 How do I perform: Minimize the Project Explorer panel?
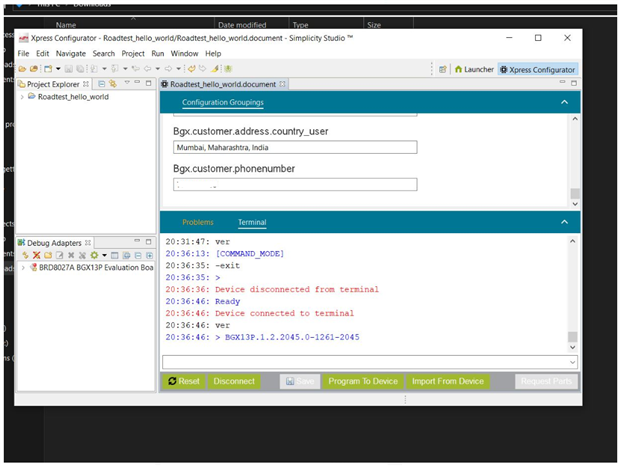click(x=139, y=84)
